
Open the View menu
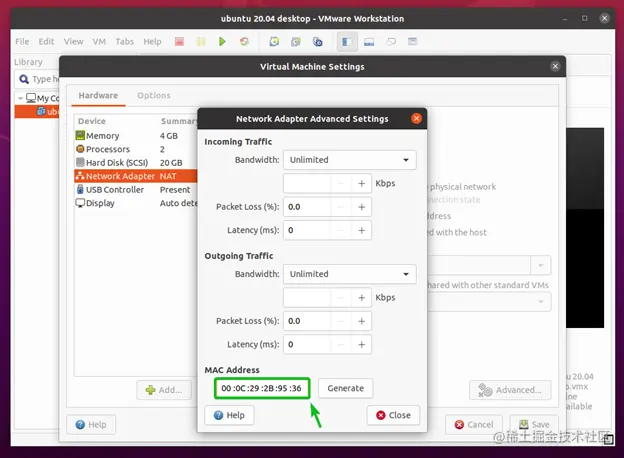(x=74, y=41)
